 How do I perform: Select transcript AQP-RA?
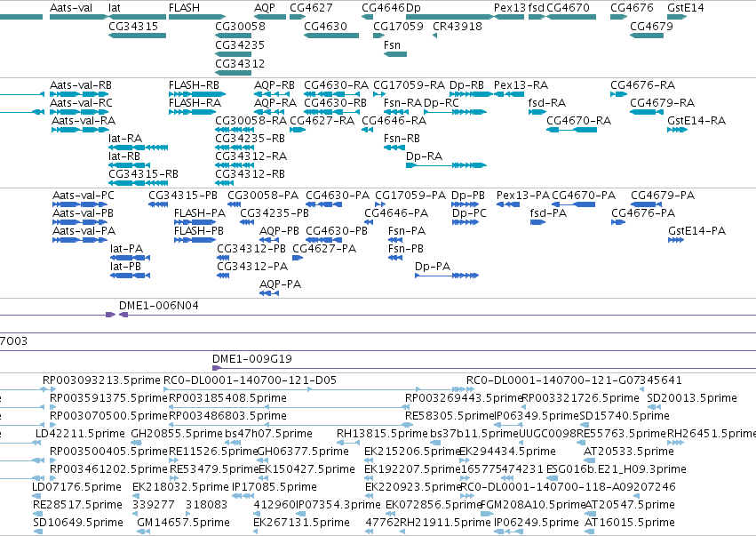(275, 103)
